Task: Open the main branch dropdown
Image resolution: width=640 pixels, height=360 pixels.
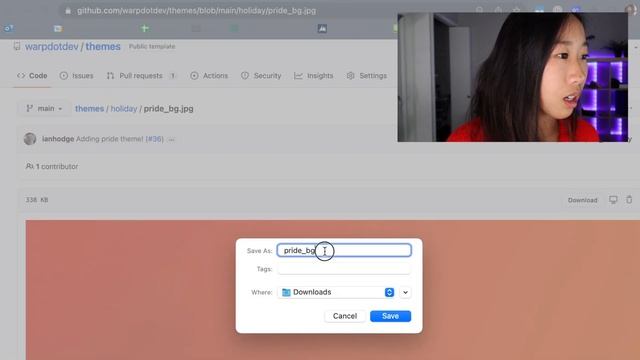Action: [44, 109]
